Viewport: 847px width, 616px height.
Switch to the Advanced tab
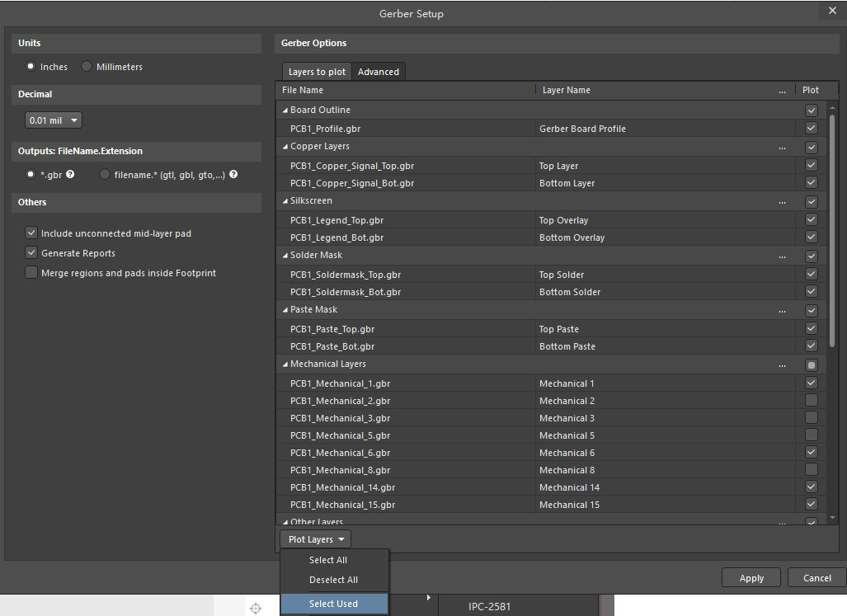pos(378,72)
